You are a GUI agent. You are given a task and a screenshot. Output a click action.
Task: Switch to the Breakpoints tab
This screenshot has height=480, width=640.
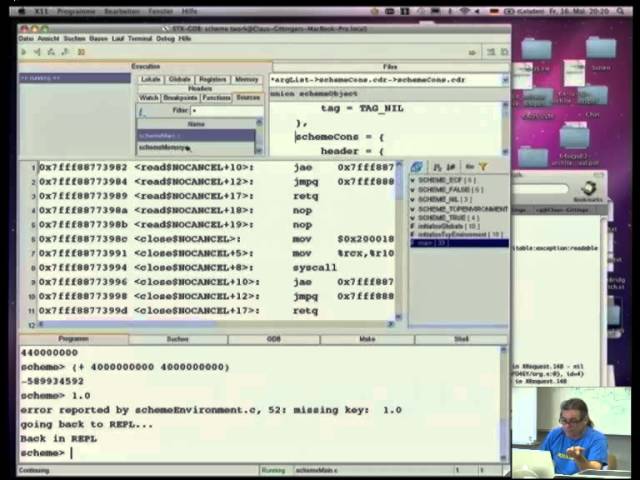pyautogui.click(x=180, y=98)
